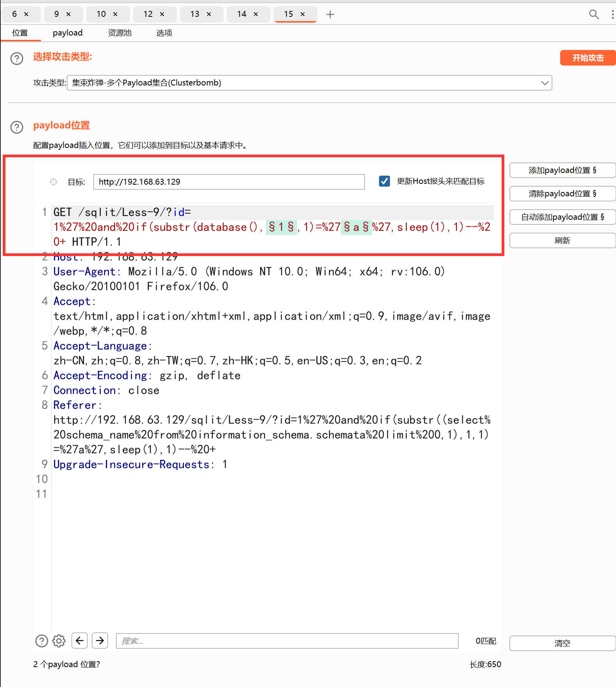The image size is (616, 687).
Task: Open the 资源池 sub-tab
Action: tap(119, 33)
